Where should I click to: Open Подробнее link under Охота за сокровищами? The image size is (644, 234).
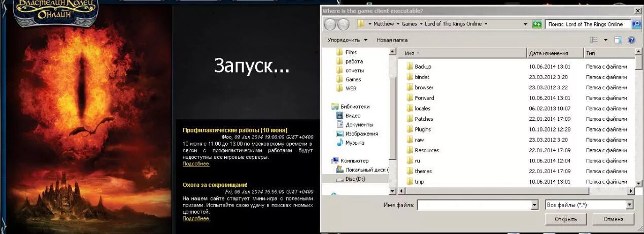tap(196, 218)
